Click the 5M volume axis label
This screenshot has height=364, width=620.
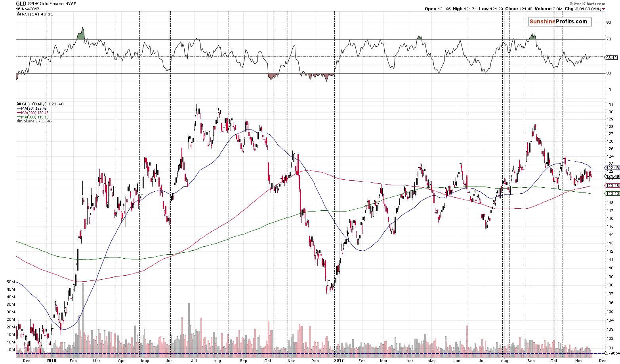point(12,349)
